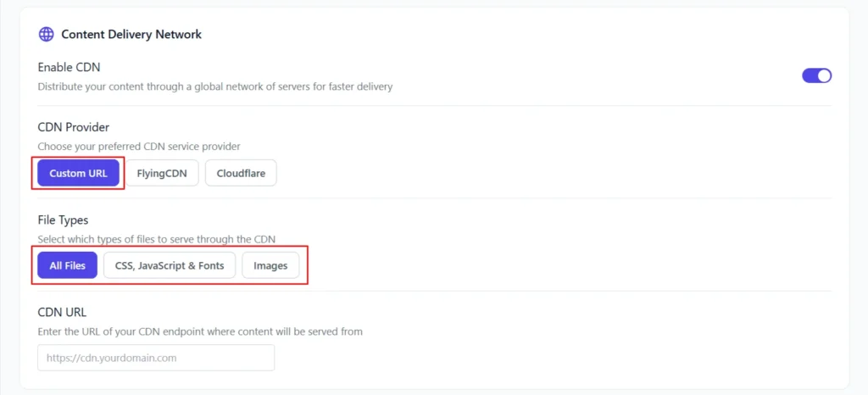This screenshot has height=395, width=868.
Task: Pick the Cloudflare provider option
Action: (241, 173)
